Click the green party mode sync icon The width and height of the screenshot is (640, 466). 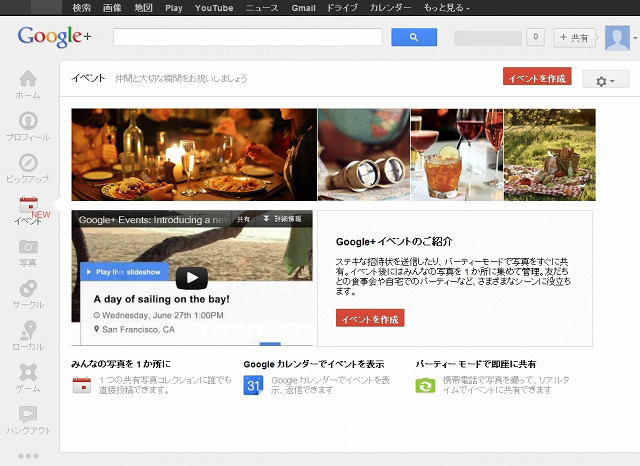[425, 385]
